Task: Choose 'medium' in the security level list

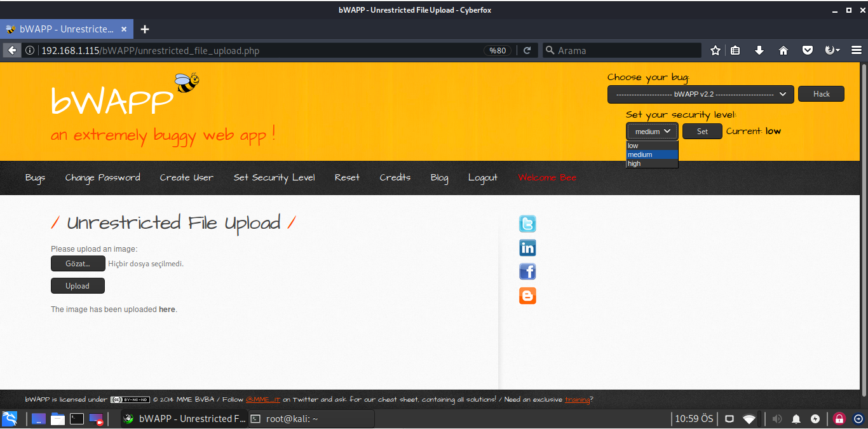Action: click(652, 154)
